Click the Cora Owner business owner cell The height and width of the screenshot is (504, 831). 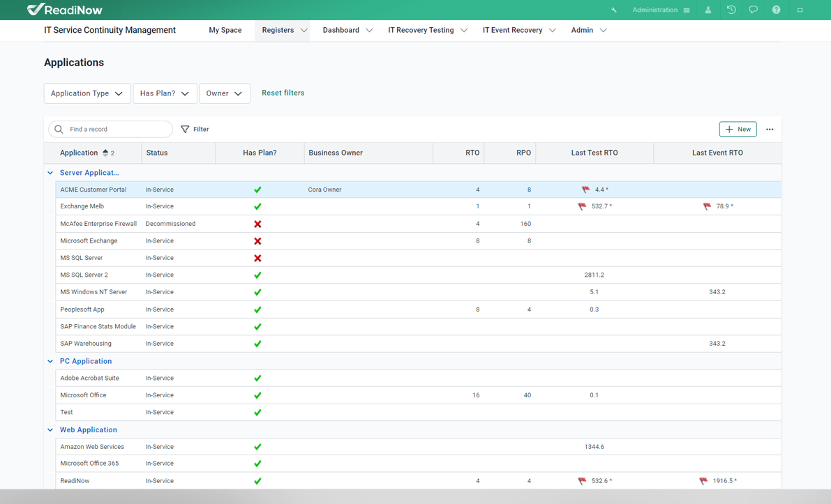(325, 190)
